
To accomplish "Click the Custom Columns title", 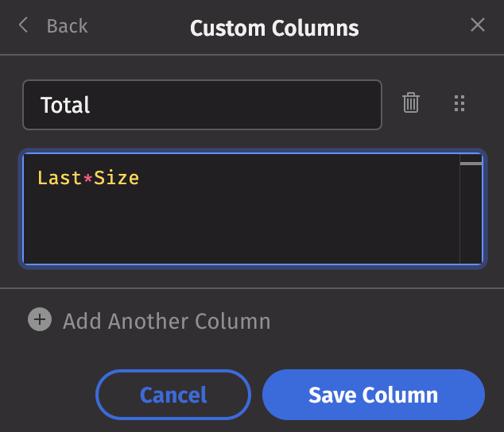I will click(274, 29).
